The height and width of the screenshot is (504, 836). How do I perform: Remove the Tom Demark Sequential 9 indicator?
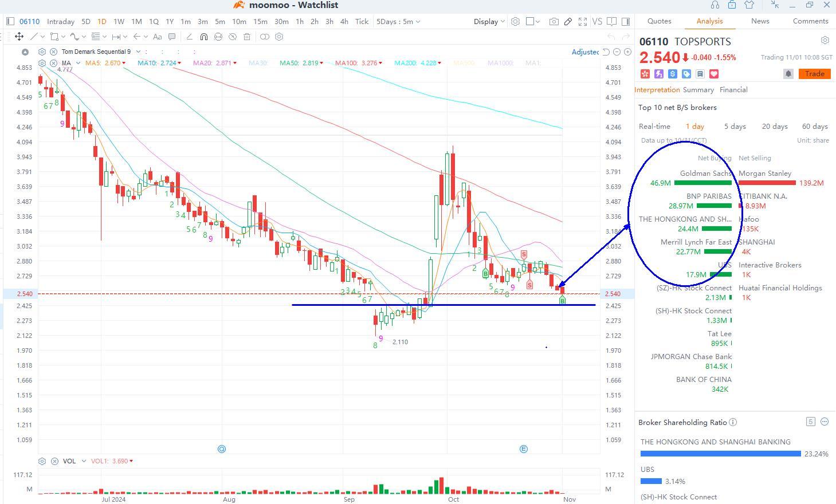pos(53,52)
